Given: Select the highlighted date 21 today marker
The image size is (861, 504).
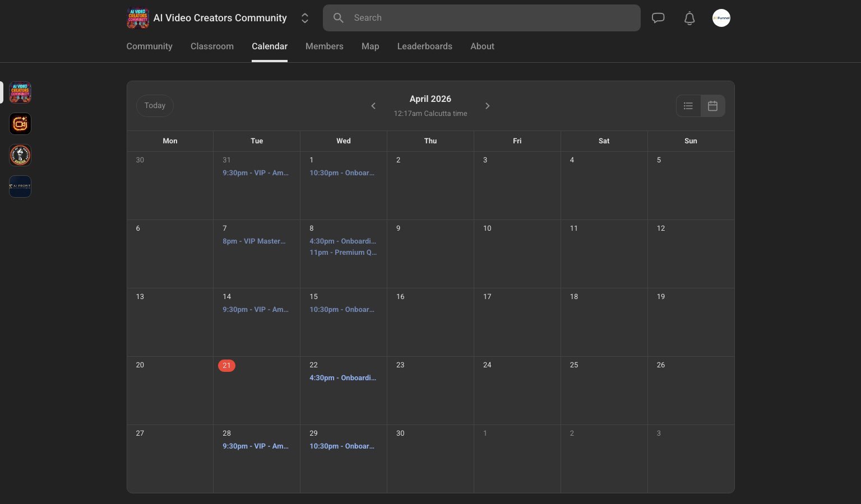Looking at the screenshot, I should click(226, 366).
